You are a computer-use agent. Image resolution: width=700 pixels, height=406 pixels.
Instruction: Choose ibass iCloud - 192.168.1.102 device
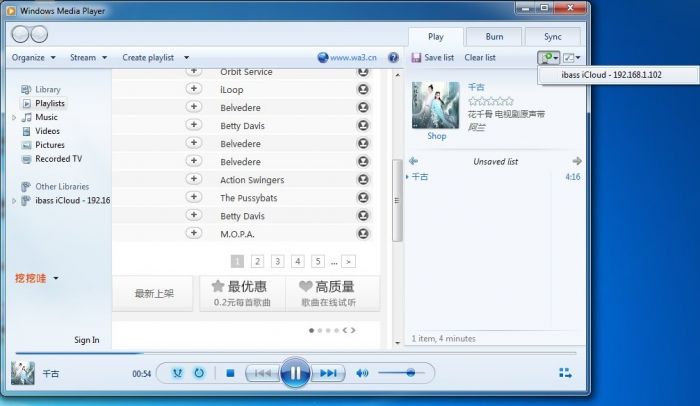(618, 75)
